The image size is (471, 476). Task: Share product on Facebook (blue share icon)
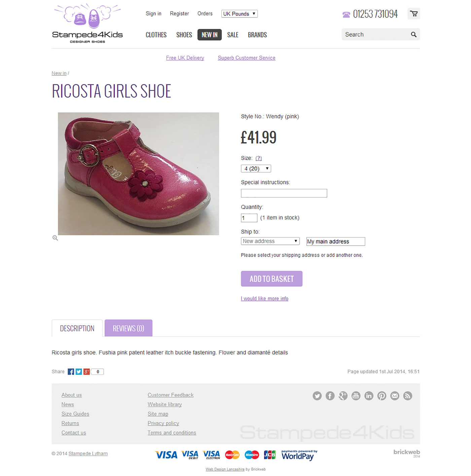click(71, 372)
